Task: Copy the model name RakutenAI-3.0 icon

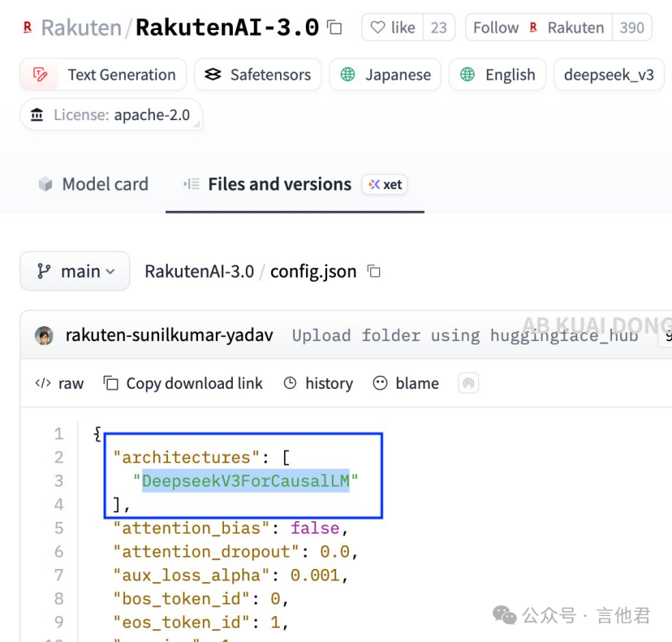Action: pyautogui.click(x=334, y=28)
